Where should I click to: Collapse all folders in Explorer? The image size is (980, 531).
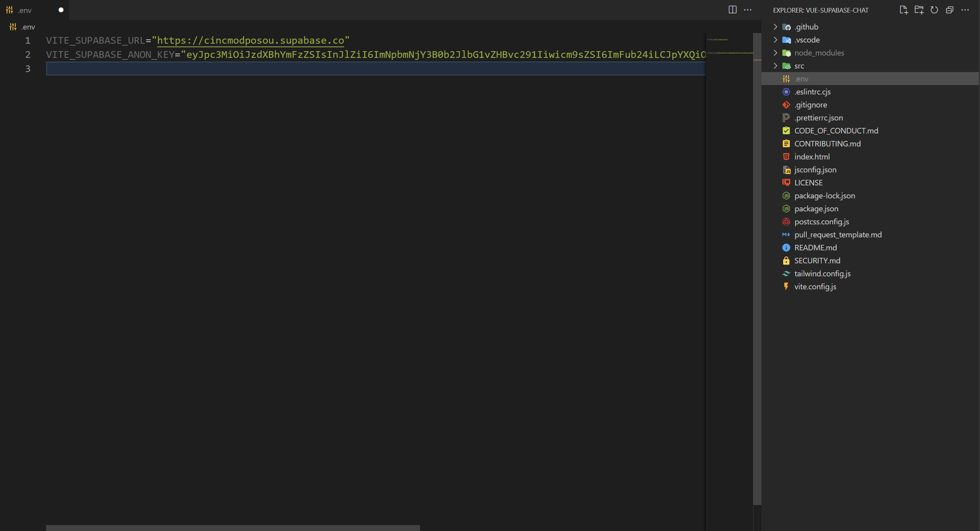point(950,10)
